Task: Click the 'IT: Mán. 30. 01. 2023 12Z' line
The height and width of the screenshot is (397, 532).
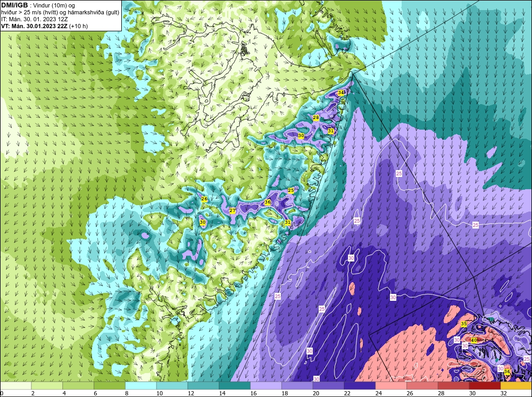Action: [34, 19]
